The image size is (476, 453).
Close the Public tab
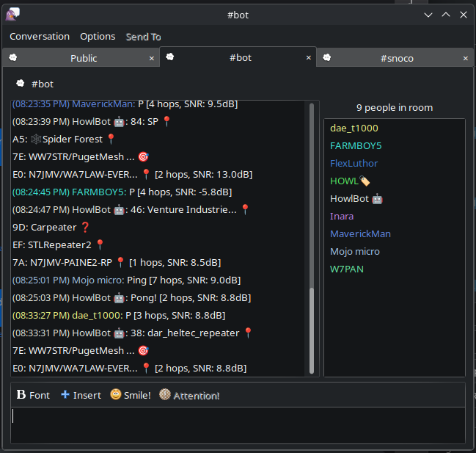152,58
